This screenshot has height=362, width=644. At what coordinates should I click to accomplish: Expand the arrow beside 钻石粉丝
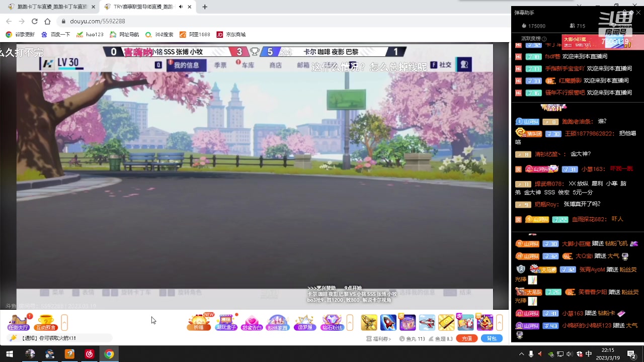point(350,322)
